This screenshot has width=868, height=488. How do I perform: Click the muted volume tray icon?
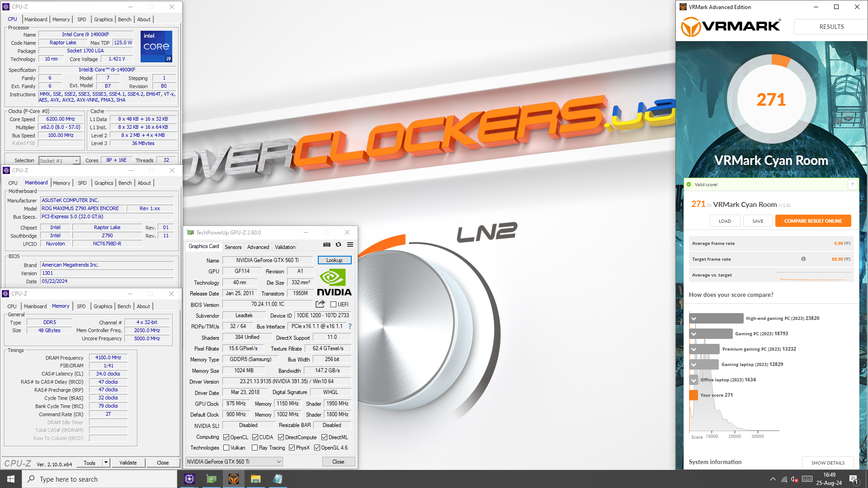coord(795,479)
